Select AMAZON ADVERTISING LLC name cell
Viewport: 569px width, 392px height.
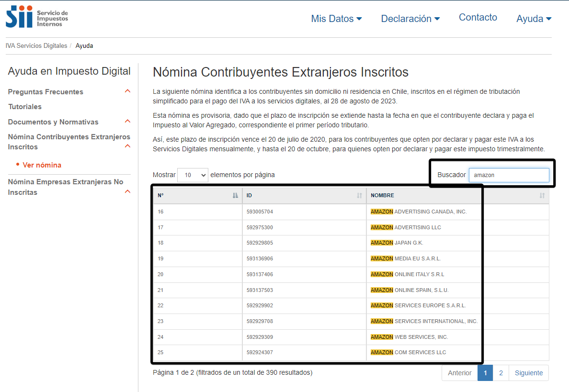(457, 227)
